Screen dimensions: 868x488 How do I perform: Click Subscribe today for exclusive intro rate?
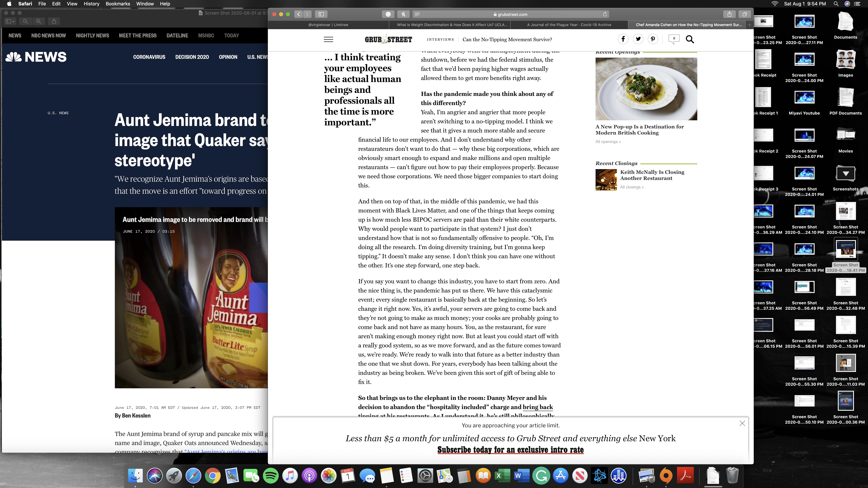510,450
